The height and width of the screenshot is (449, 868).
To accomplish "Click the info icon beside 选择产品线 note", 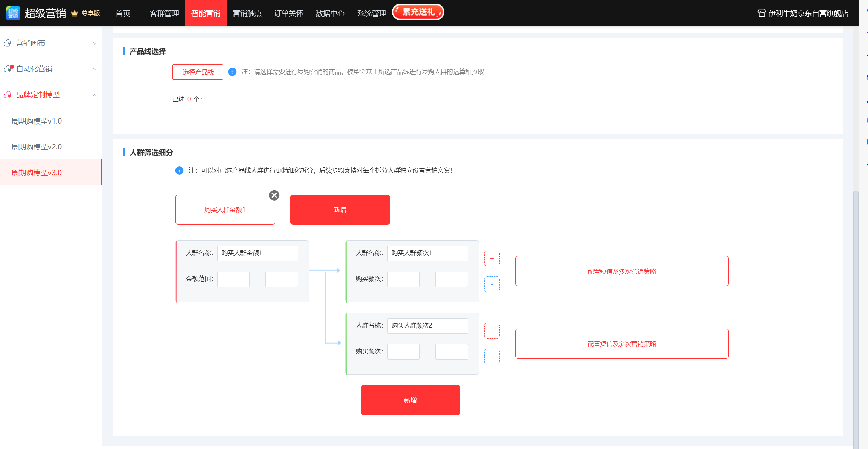I will [232, 72].
